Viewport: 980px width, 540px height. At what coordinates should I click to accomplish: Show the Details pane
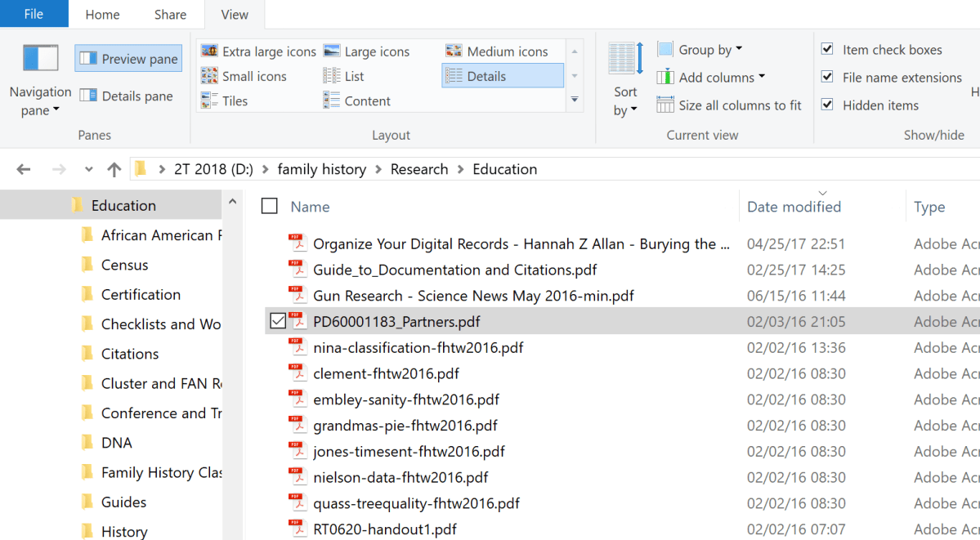click(x=127, y=96)
